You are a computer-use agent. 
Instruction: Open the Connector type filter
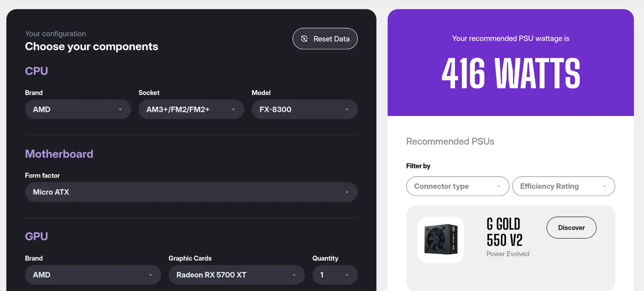(x=458, y=186)
